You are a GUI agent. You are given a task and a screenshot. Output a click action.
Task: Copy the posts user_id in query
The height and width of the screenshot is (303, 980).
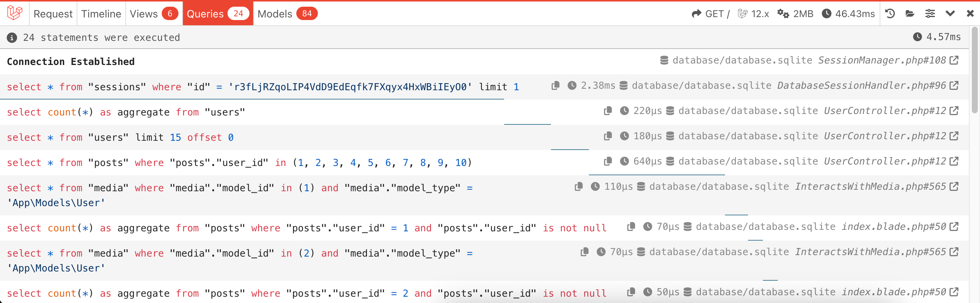point(607,161)
